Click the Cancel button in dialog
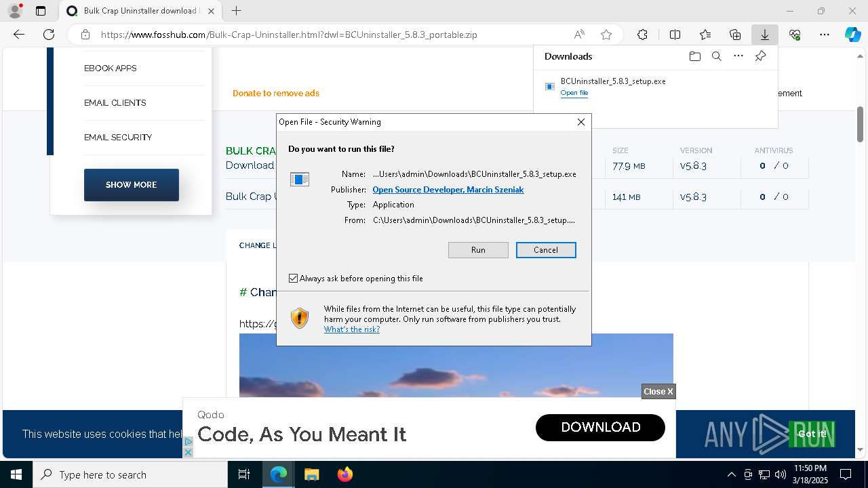868x488 pixels. 546,250
